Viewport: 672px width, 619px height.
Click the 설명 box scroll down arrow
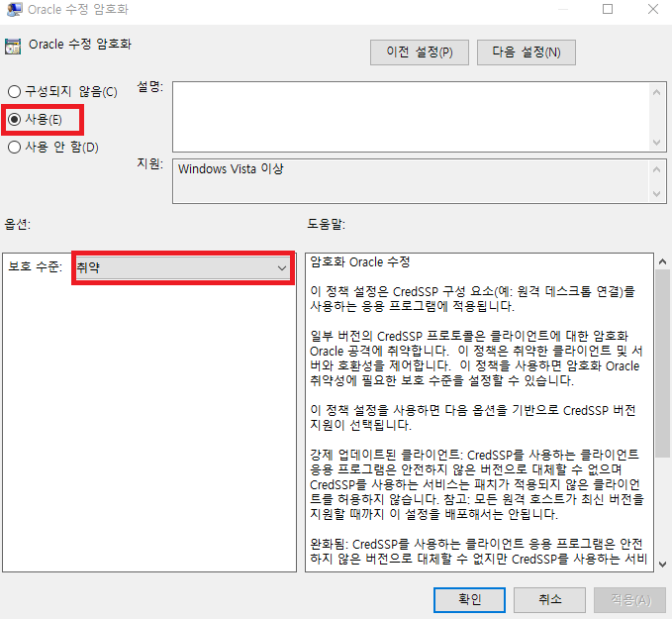[x=656, y=143]
